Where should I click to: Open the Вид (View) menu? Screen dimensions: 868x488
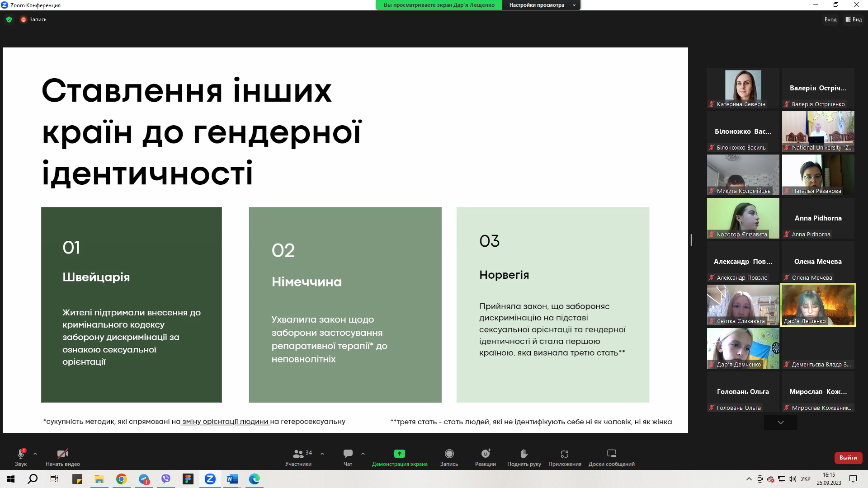tap(854, 19)
